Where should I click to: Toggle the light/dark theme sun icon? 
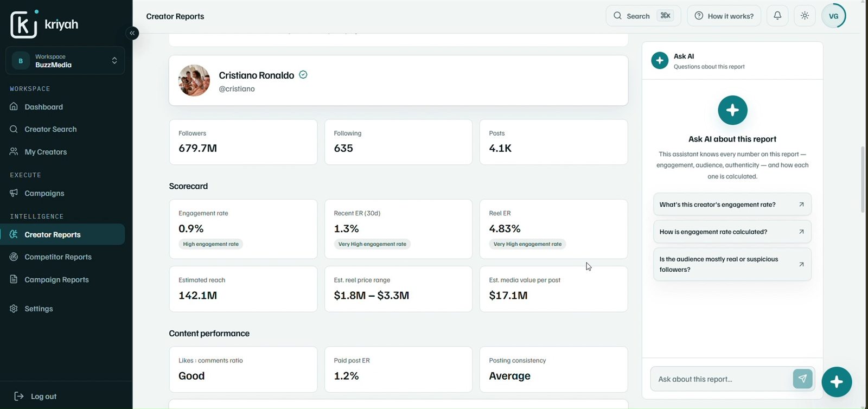[x=805, y=16]
